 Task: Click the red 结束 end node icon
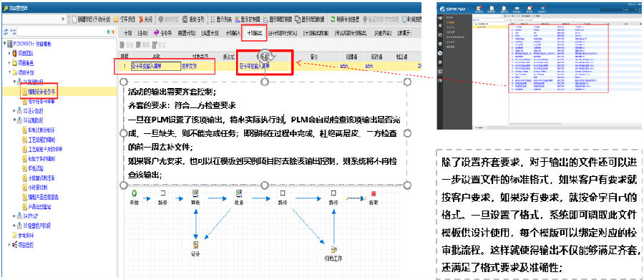pos(373,193)
